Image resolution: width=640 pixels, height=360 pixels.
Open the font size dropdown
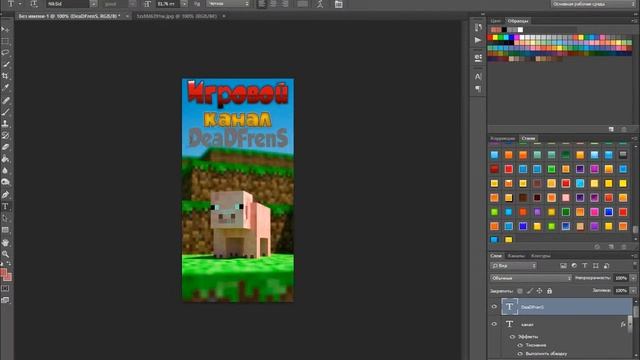click(184, 4)
